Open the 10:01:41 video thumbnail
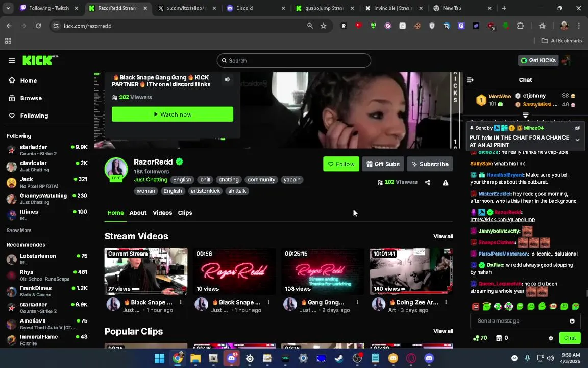This screenshot has width=588, height=368. 411,271
